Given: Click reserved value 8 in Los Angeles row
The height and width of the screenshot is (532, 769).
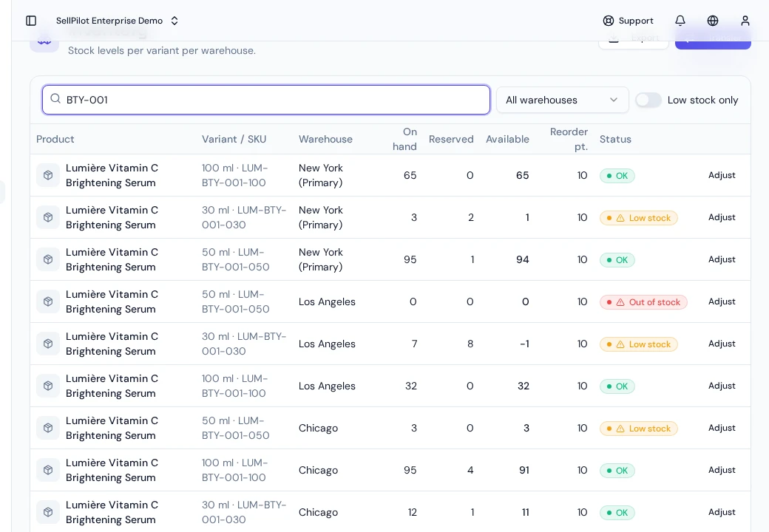Looking at the screenshot, I should point(470,344).
